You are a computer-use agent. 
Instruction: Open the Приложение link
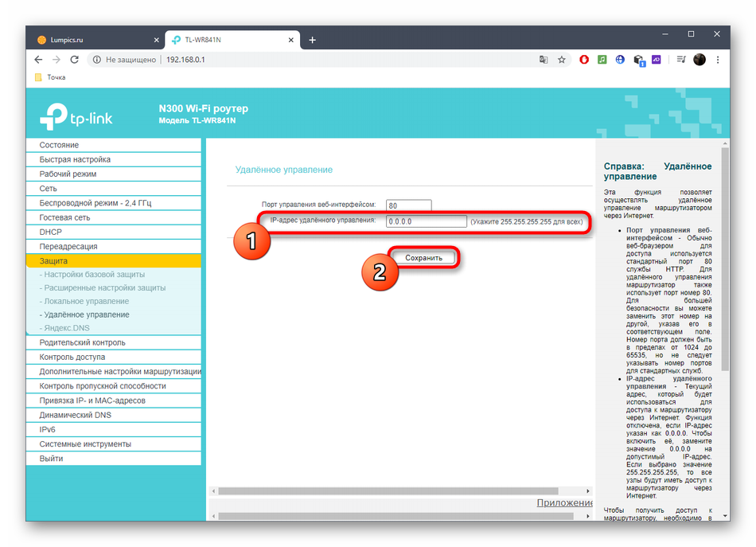564,502
